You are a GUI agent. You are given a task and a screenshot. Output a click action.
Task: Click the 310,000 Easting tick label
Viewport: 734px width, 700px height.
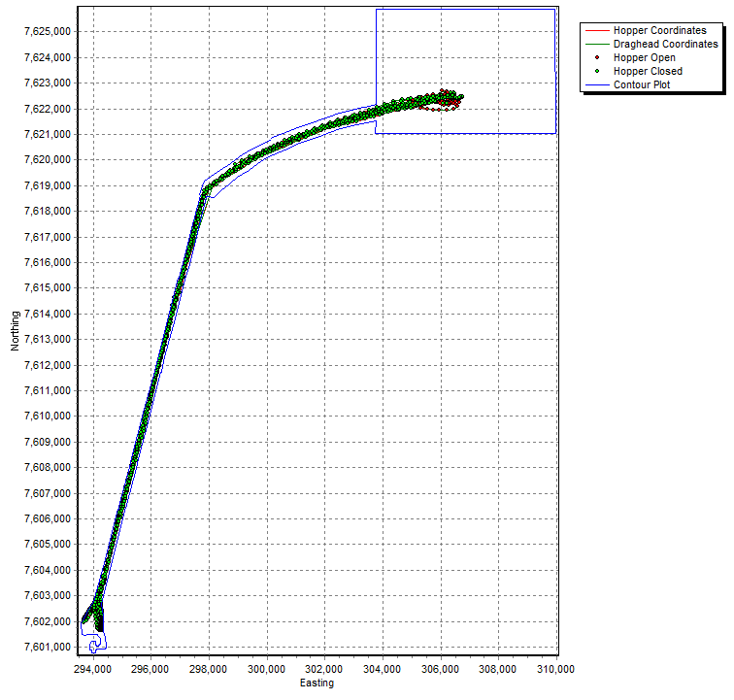tap(556, 669)
